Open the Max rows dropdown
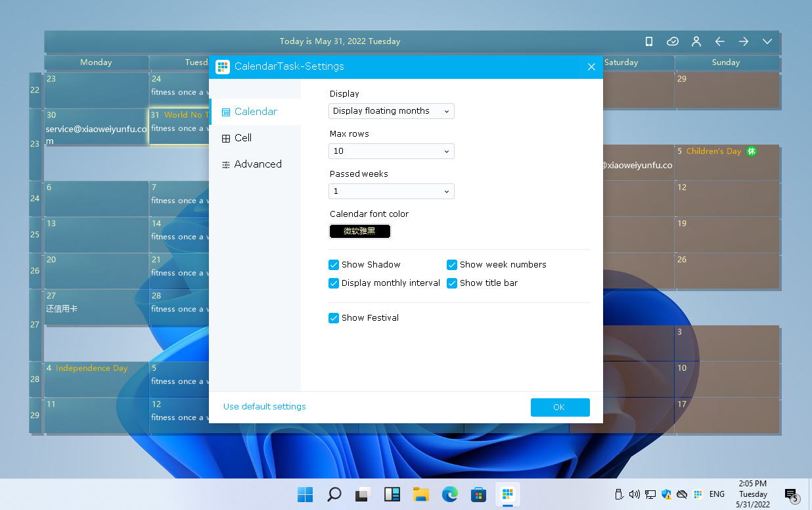The height and width of the screenshot is (510, 812). tap(391, 151)
